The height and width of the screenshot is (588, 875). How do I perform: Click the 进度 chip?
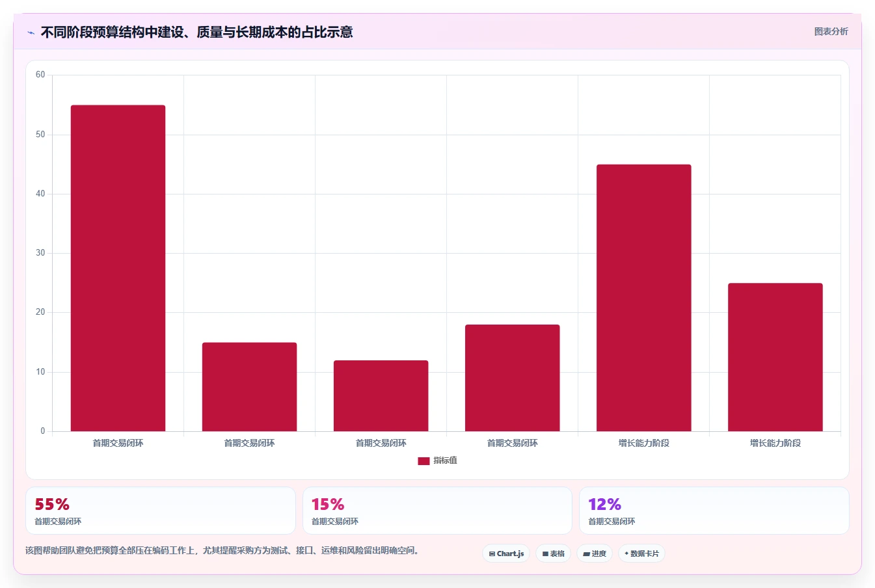click(595, 554)
